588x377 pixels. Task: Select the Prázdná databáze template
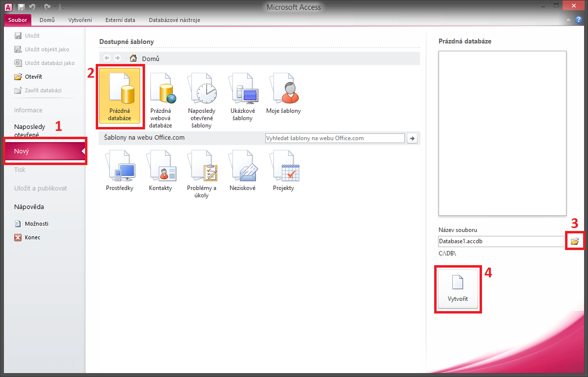point(120,96)
